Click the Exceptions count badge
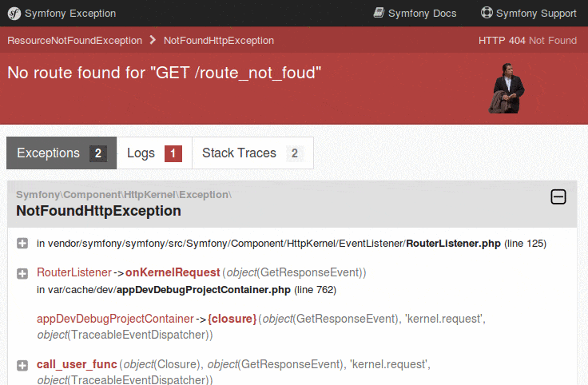Image resolution: width=588 pixels, height=385 pixels. [98, 153]
